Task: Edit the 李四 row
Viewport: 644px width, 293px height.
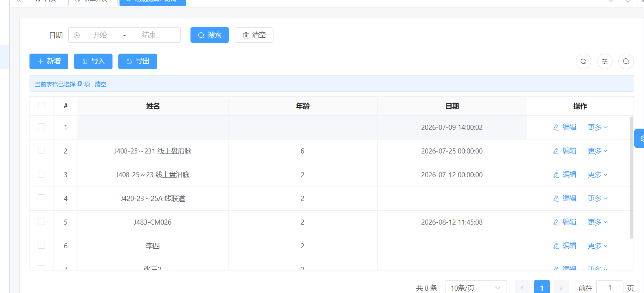Action: click(565, 246)
